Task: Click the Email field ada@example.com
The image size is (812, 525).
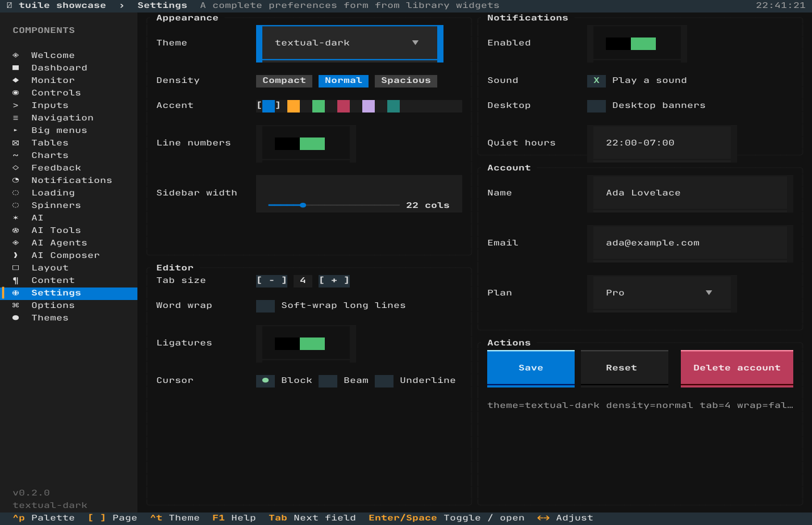Action: [x=690, y=243]
